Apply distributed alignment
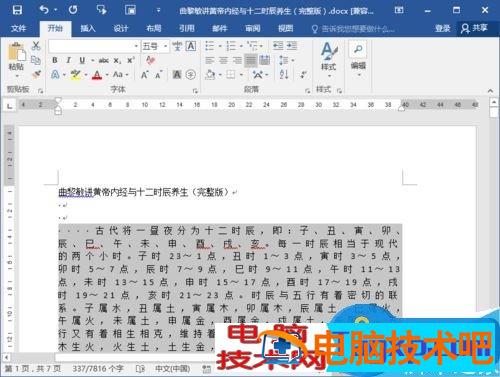The width and height of the screenshot is (500, 377). coord(265,60)
